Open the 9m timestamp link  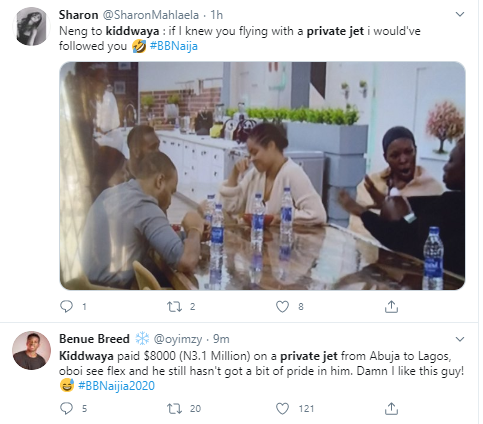[x=221, y=339]
